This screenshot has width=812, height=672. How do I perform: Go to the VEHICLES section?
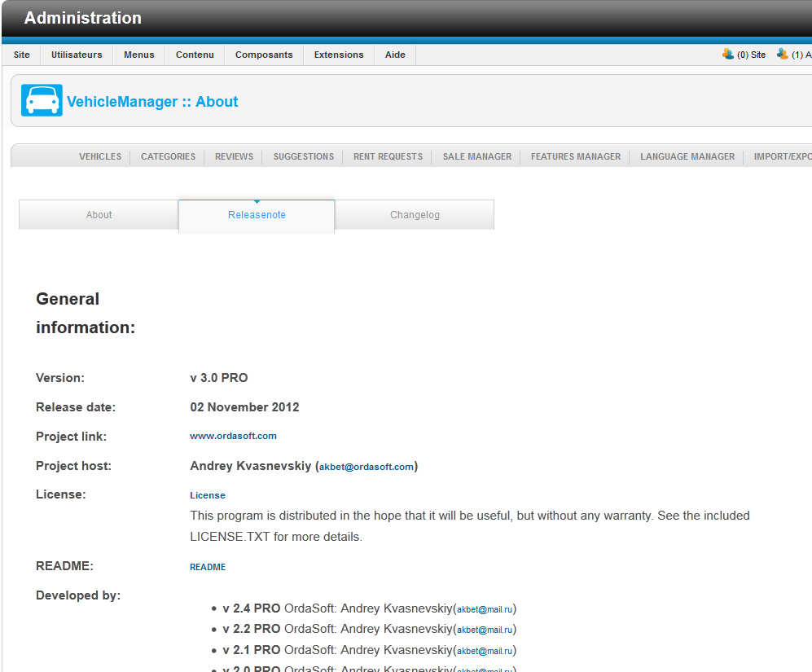pos(100,156)
